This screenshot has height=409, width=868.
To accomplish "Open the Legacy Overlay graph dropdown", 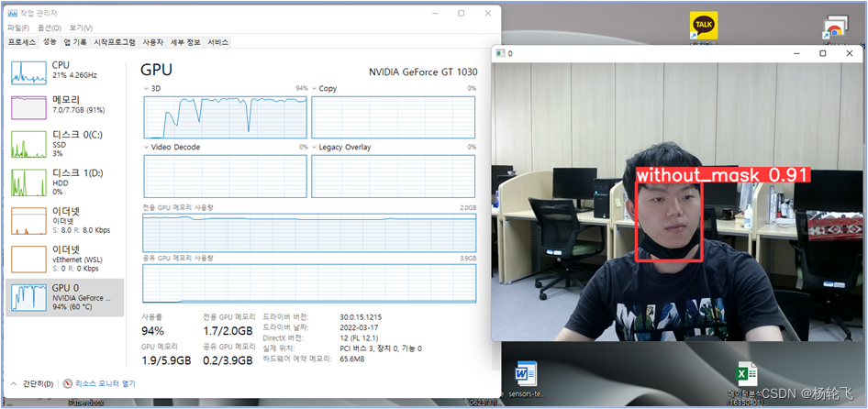I will pyautogui.click(x=341, y=148).
